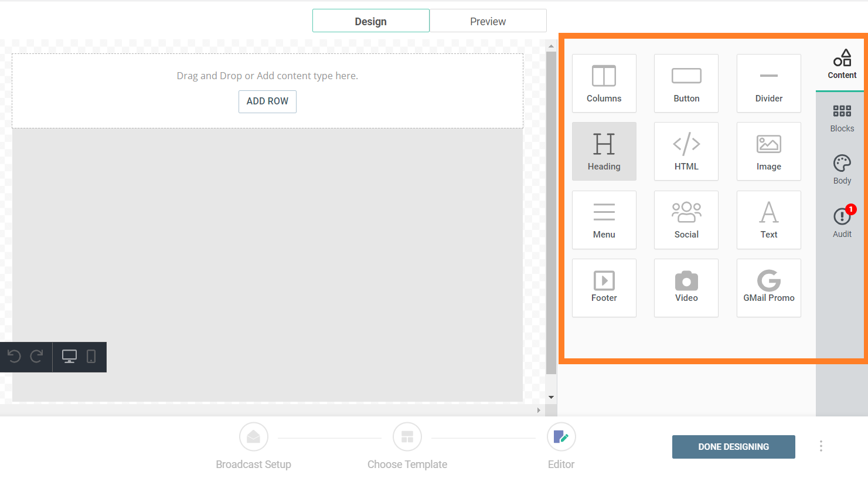Select the Image content block
This screenshot has height=478, width=868.
click(768, 151)
